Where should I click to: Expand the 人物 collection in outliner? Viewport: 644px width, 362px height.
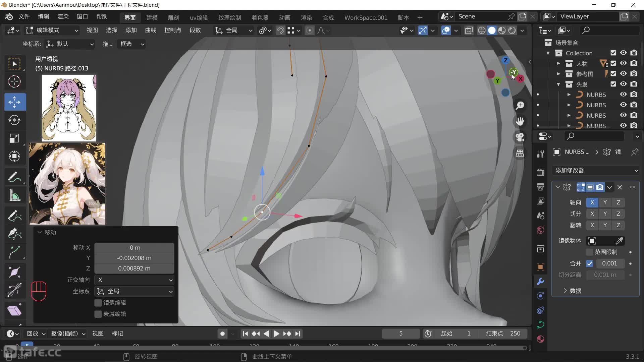(558, 63)
